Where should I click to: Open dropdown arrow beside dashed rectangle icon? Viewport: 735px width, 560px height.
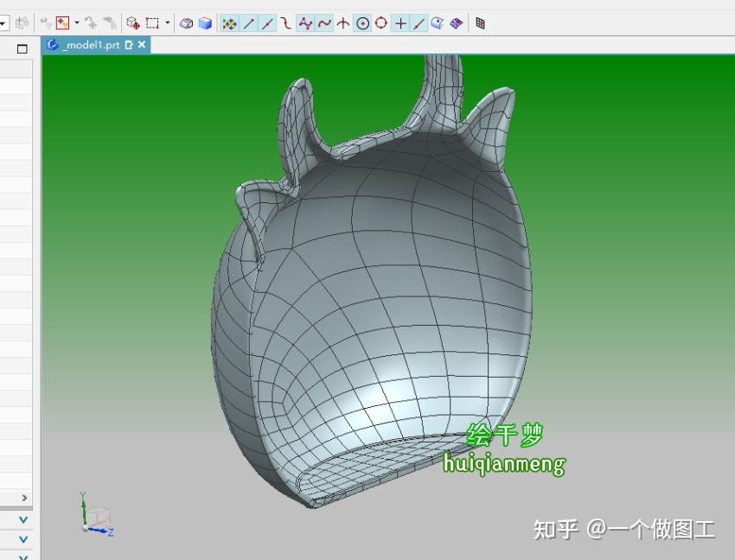point(168,22)
